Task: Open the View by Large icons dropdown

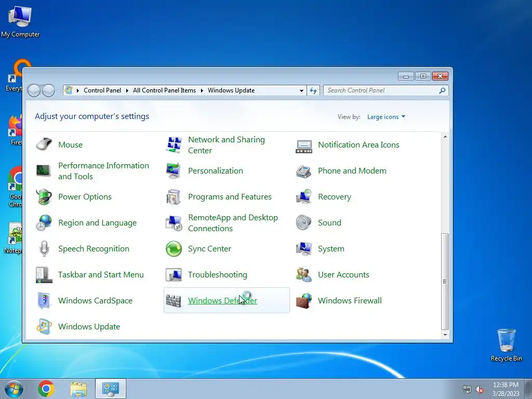Action: point(386,117)
